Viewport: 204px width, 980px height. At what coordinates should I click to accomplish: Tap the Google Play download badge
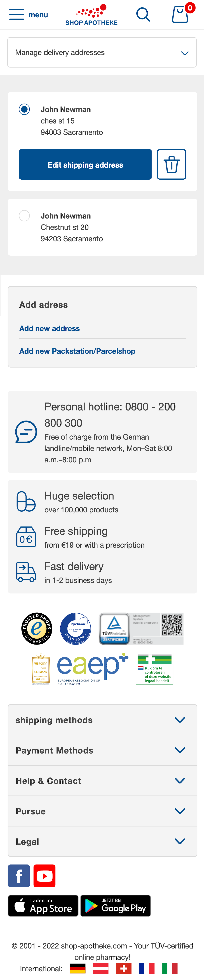coord(116,906)
